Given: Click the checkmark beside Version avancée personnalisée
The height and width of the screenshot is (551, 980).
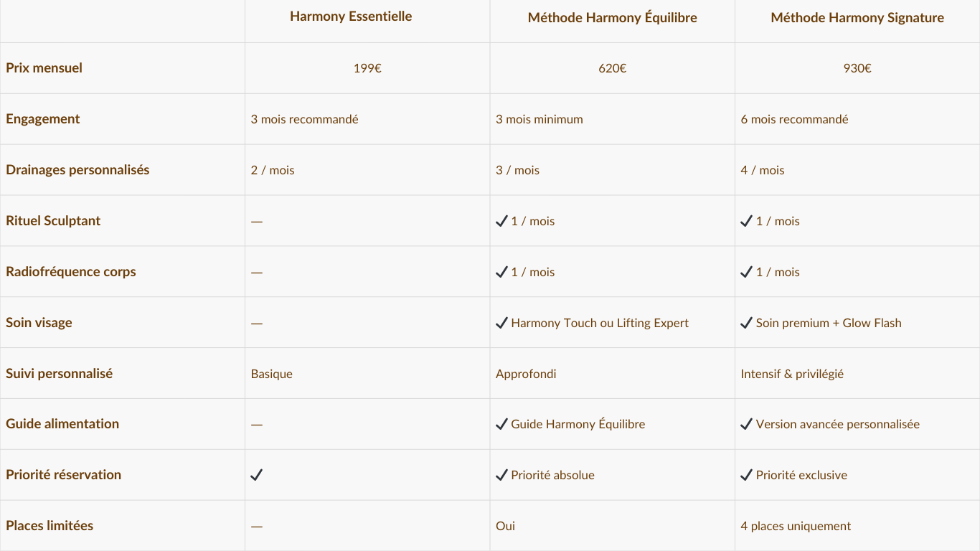Looking at the screenshot, I should click(x=747, y=424).
